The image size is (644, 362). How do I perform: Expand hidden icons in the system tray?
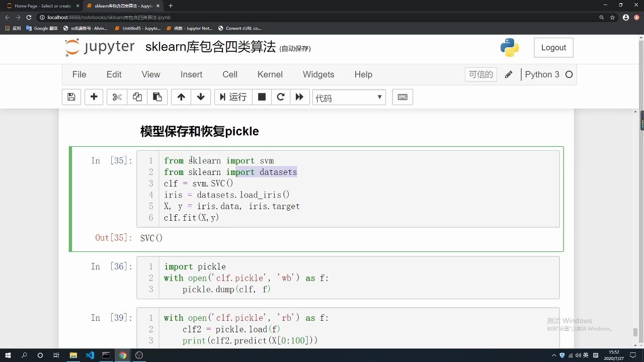(x=554, y=355)
